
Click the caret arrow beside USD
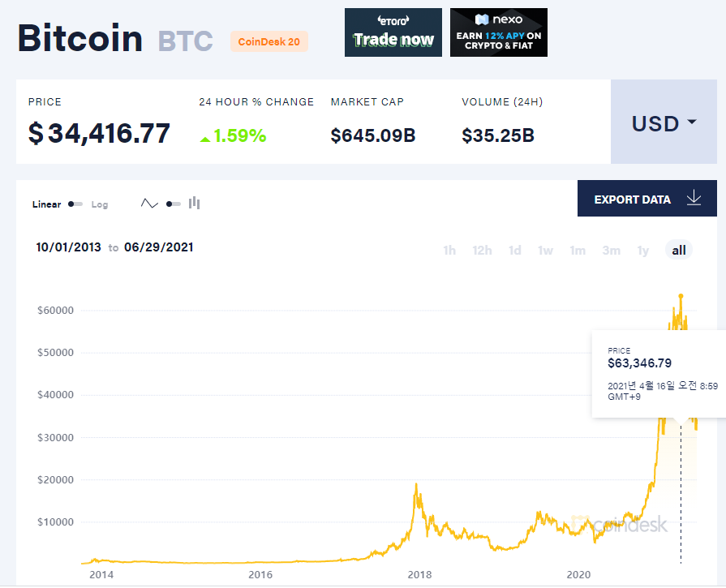[x=692, y=122]
